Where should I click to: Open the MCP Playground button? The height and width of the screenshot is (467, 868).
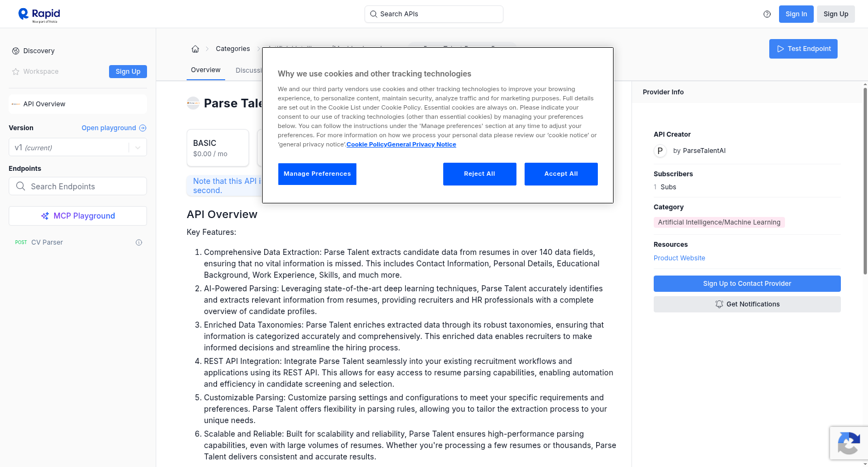78,216
